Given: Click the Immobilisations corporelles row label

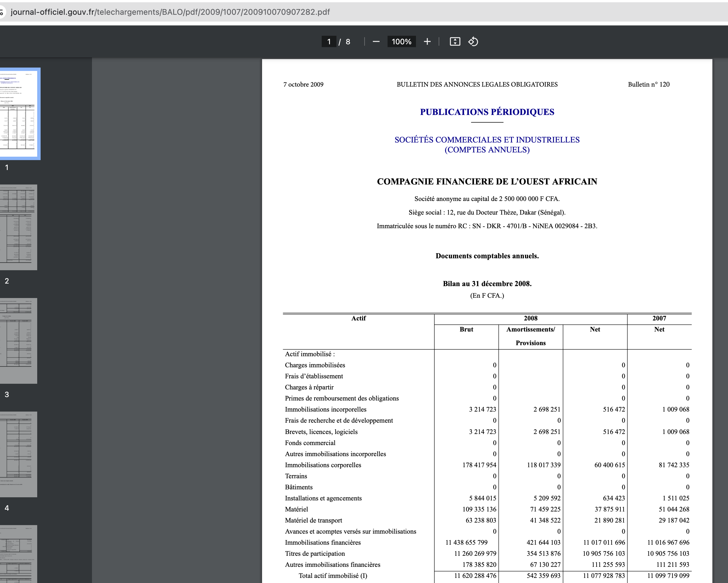Looking at the screenshot, I should [x=323, y=465].
